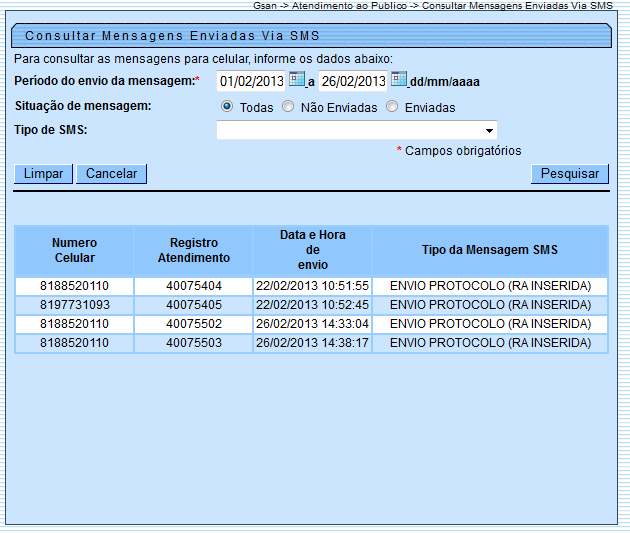The width and height of the screenshot is (630, 533).
Task: Click the Numero Celular column header
Action: pos(75,250)
